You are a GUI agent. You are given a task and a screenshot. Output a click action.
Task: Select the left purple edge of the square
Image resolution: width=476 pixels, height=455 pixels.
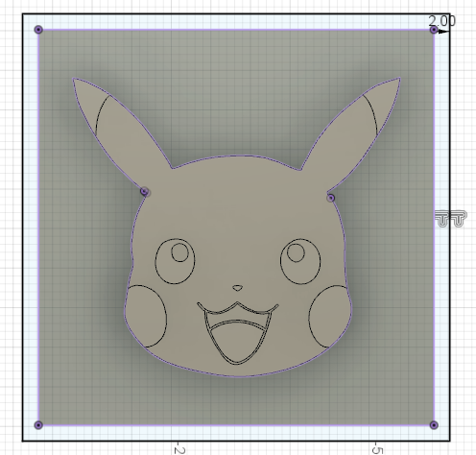[x=38, y=227]
